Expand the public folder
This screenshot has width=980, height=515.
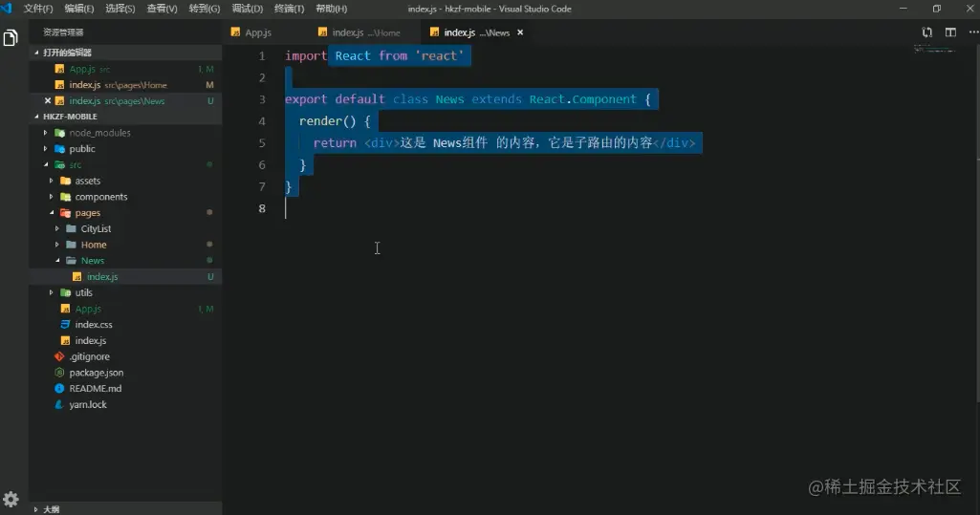coord(45,148)
